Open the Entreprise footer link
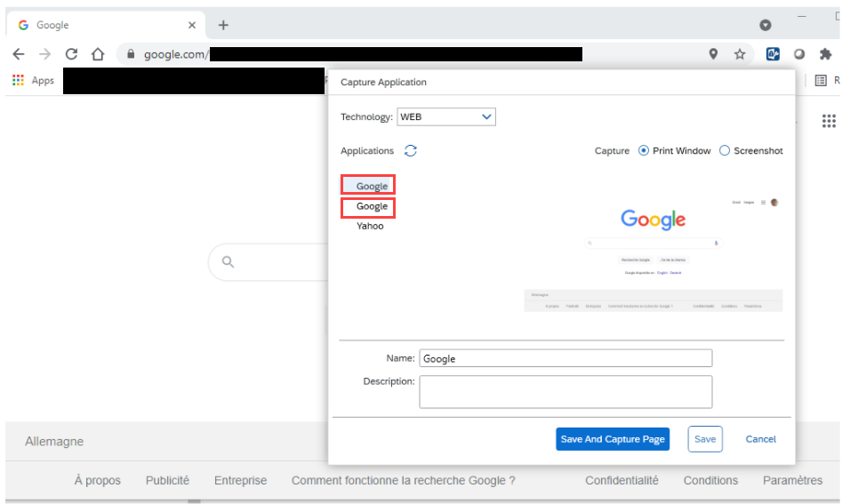This screenshot has height=504, width=842. (x=241, y=480)
